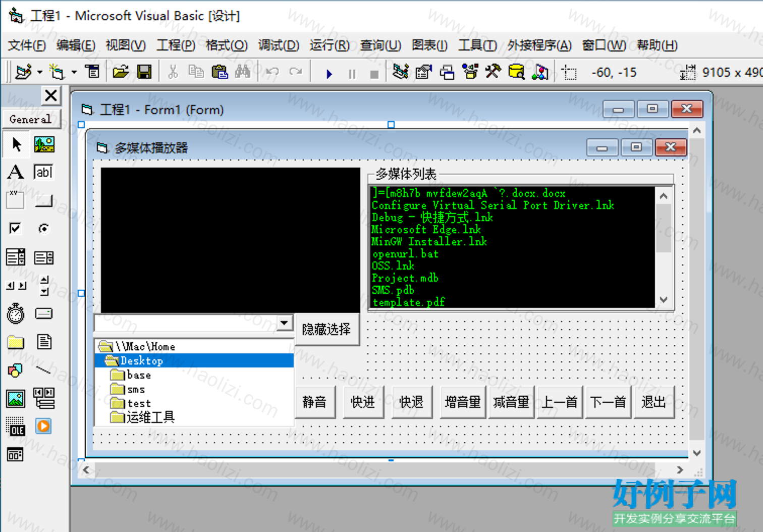Click the file list scroll down arrow
Screen dimensions: 763x532
(664, 300)
